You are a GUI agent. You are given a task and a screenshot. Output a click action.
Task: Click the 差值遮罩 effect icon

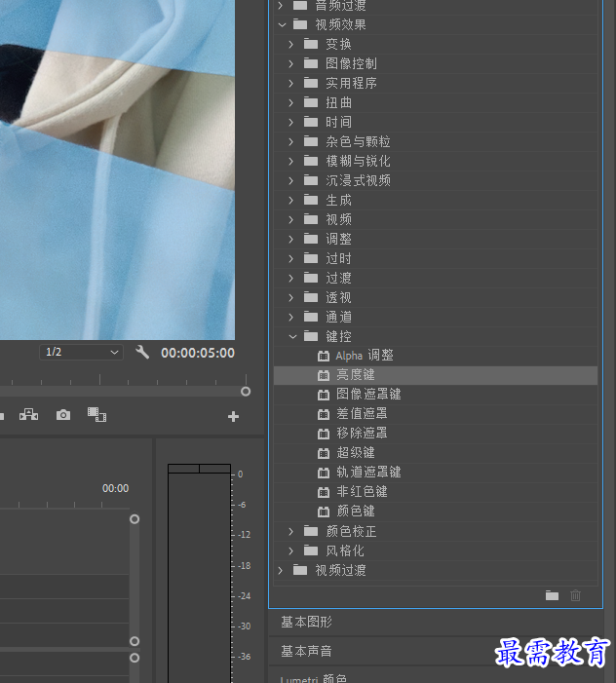click(x=324, y=414)
